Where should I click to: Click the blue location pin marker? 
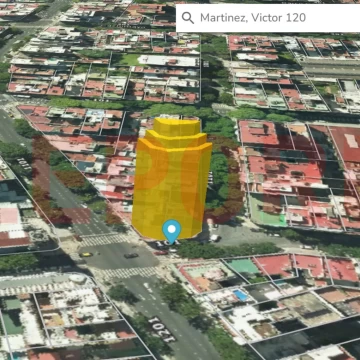[x=172, y=232]
